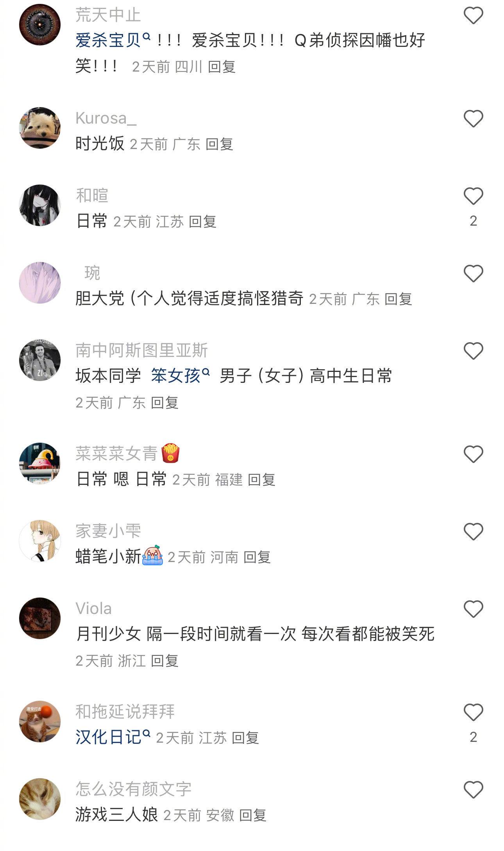
Task: Tap the heart on 和暄's comment
Action: [x=473, y=196]
